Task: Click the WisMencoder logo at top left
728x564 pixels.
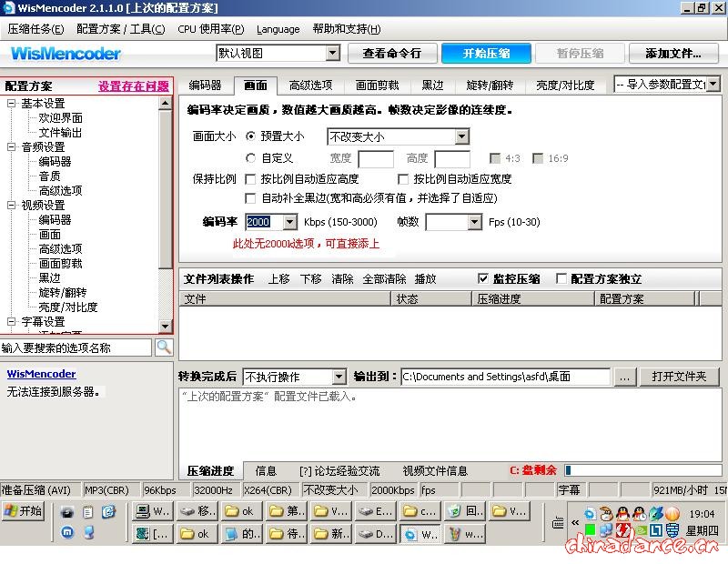Action: pos(64,55)
